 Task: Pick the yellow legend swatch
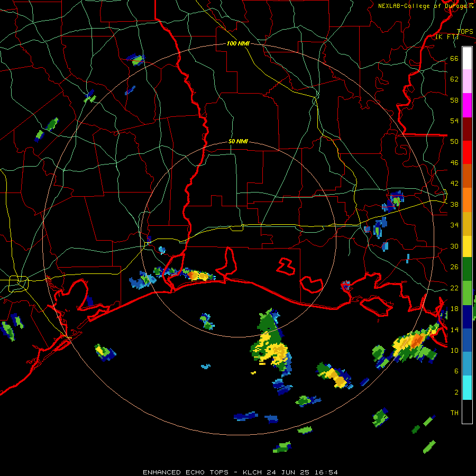click(467, 246)
